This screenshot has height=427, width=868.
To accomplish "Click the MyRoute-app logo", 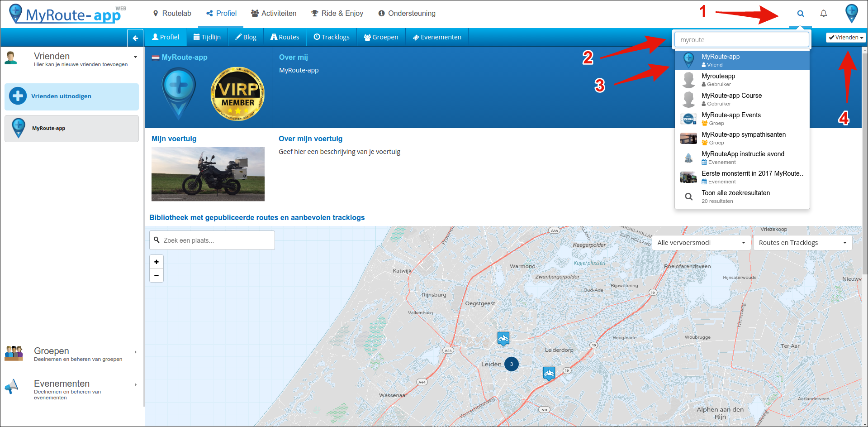I will tap(68, 14).
